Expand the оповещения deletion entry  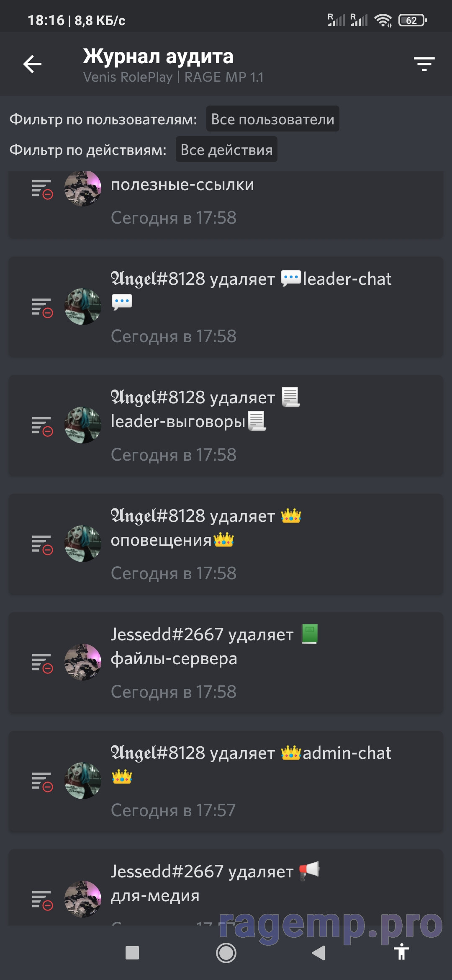[x=226, y=544]
